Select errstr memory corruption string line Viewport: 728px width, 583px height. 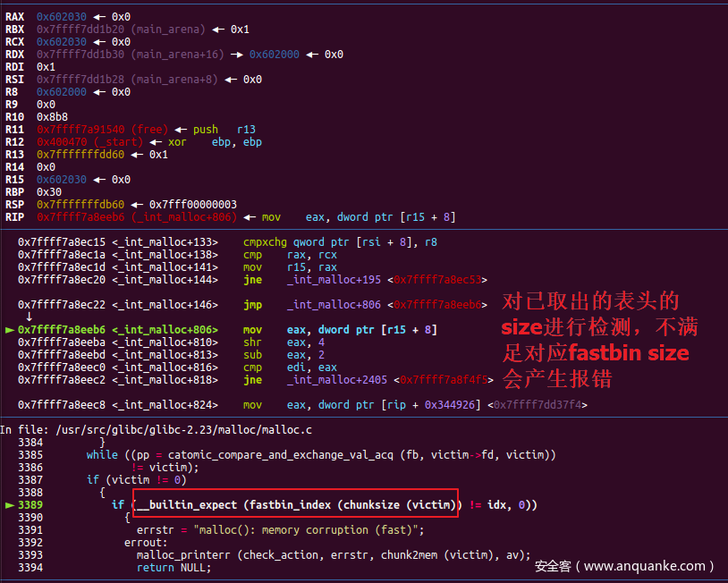pyautogui.click(x=280, y=530)
